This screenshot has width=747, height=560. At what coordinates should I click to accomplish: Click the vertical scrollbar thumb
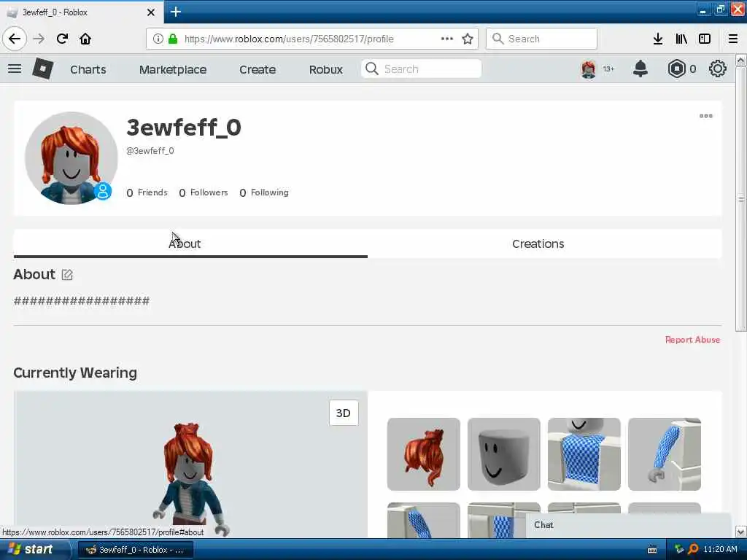tap(741, 199)
